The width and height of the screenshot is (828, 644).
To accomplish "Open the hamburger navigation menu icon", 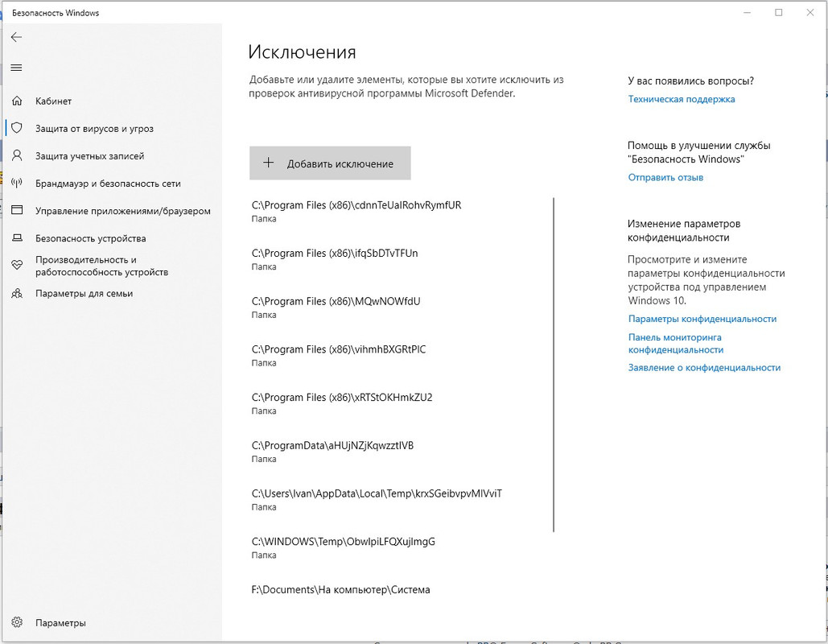I will coord(16,68).
